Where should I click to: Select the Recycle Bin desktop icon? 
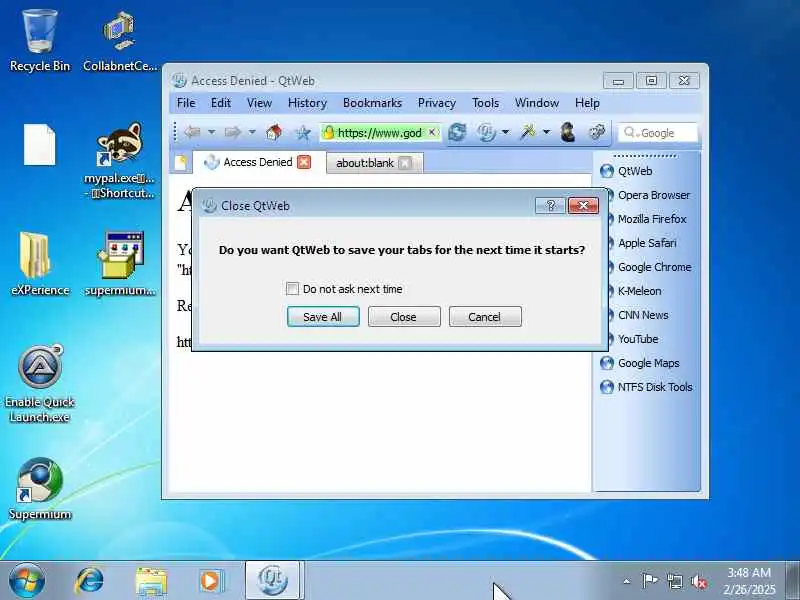pyautogui.click(x=40, y=41)
